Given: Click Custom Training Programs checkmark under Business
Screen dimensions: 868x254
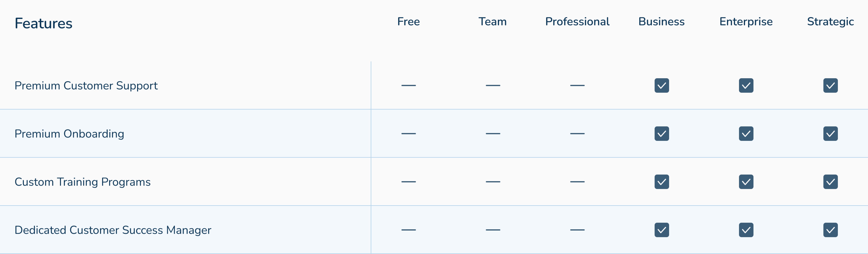Looking at the screenshot, I should (x=661, y=182).
